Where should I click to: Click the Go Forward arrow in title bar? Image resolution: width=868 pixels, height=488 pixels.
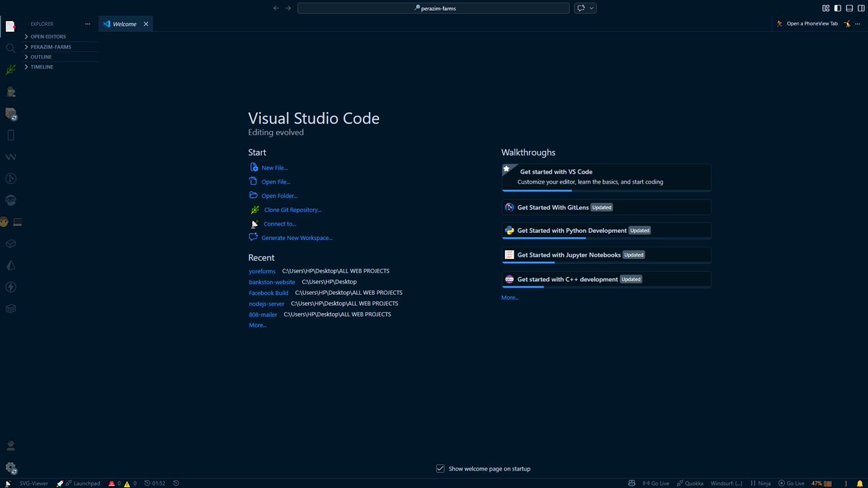coord(288,8)
